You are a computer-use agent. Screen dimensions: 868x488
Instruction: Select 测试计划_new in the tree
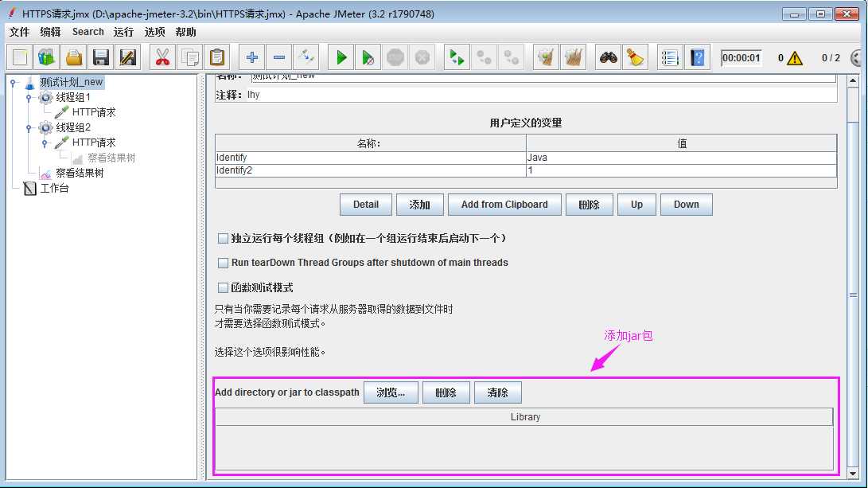pos(71,82)
